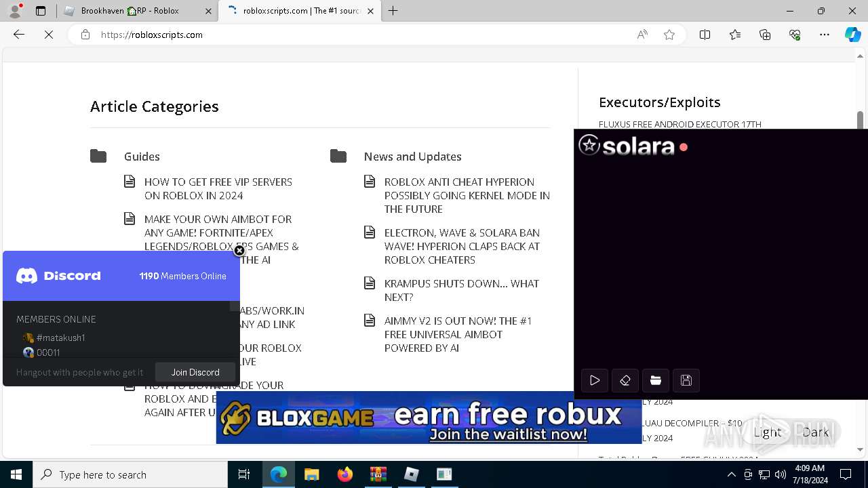Switch to Dark theme

pos(815,432)
